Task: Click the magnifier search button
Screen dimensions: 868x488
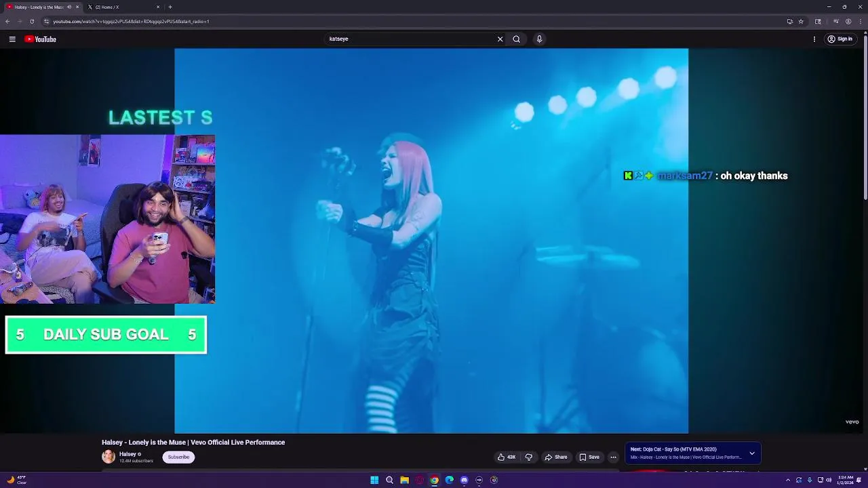Action: 517,39
